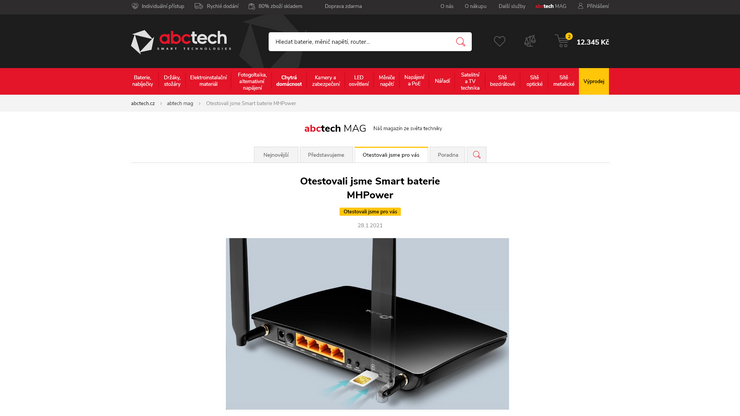This screenshot has width=740, height=416.
Task: Click the search magnifier icon in search bar
Action: pos(460,42)
